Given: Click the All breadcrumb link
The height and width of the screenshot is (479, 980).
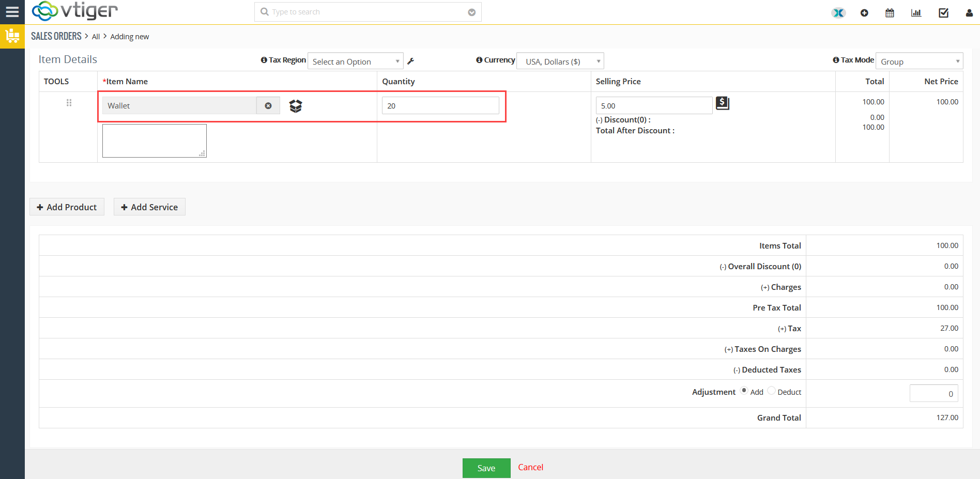Looking at the screenshot, I should [x=96, y=37].
